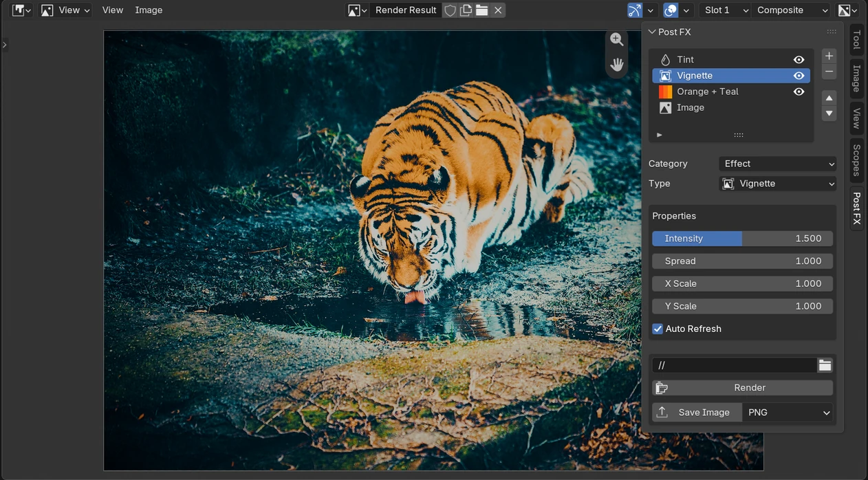
Task: Open image file via folder icon in header
Action: [x=481, y=10]
